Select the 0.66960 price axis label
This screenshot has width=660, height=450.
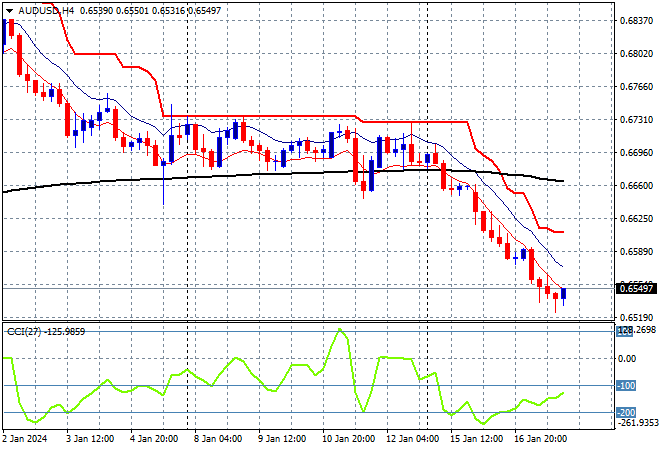636,153
